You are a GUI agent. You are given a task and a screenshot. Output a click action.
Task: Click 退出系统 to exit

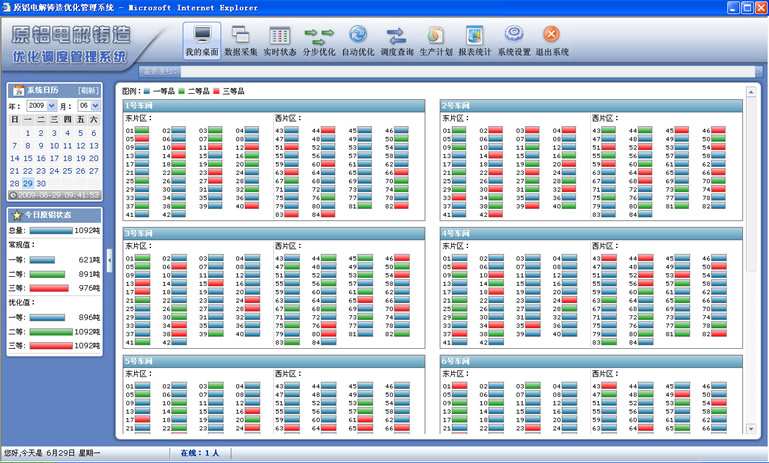click(552, 40)
